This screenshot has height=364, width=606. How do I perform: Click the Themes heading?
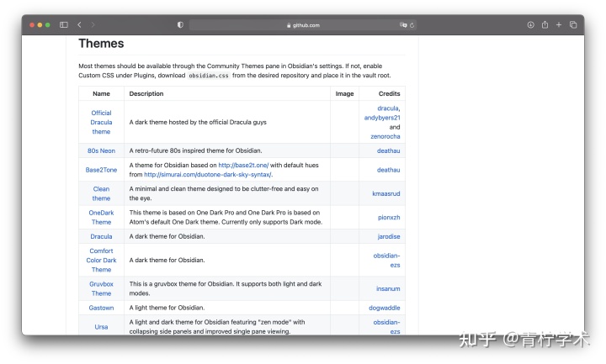tap(101, 43)
